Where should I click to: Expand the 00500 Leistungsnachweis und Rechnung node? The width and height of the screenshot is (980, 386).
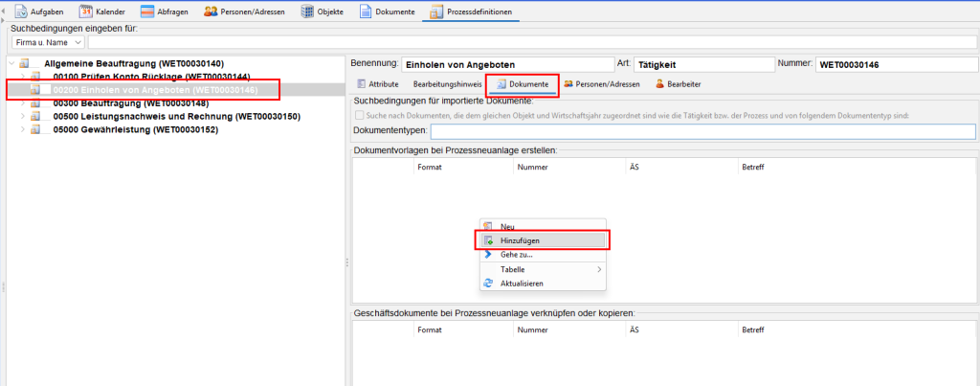pos(22,117)
